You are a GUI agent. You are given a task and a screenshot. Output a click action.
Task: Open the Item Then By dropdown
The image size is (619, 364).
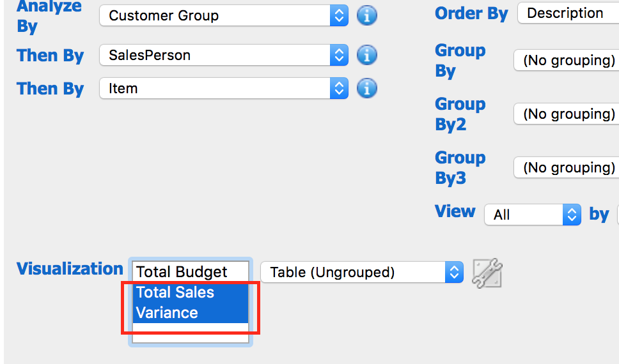click(224, 88)
